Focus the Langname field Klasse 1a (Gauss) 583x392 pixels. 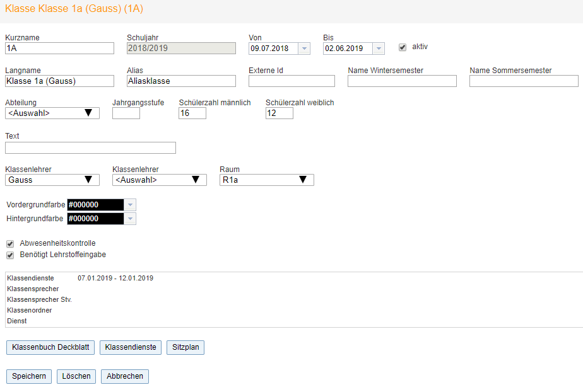point(59,81)
